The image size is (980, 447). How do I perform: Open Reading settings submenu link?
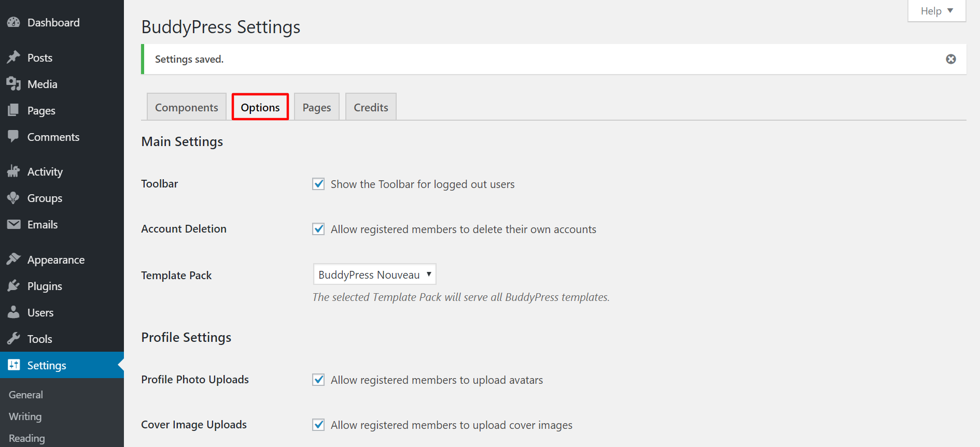click(x=27, y=438)
